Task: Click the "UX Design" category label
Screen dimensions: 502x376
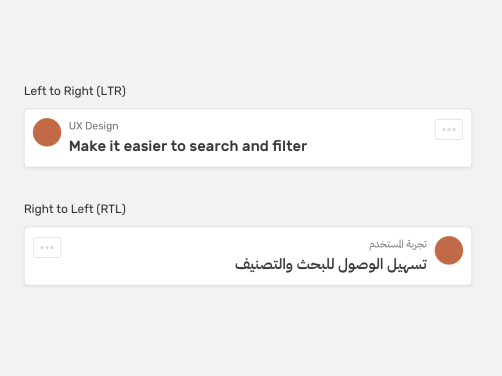Action: pyautogui.click(x=94, y=126)
